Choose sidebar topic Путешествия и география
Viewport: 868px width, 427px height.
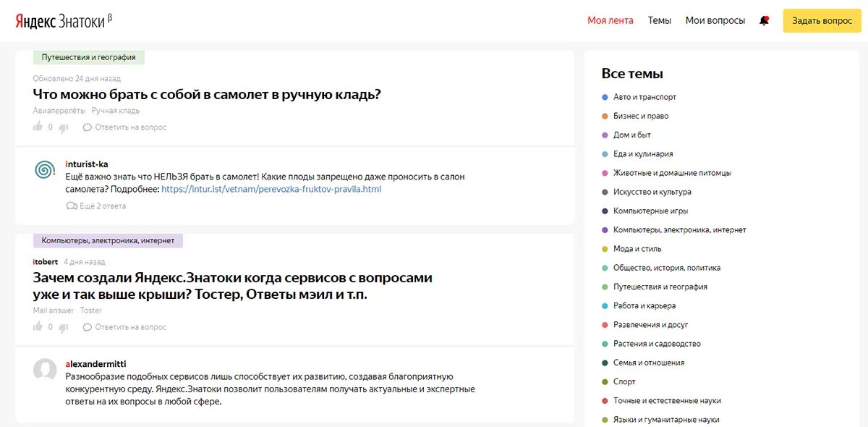point(660,287)
